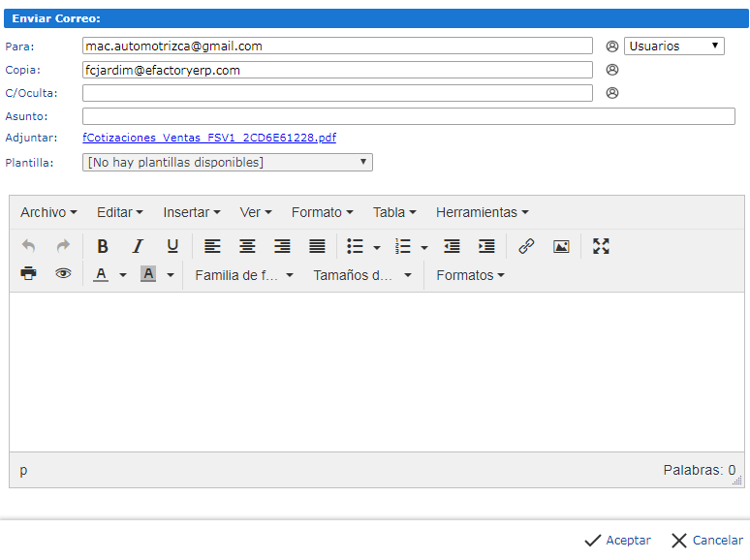
Task: Open the Formatos dropdown
Action: [x=470, y=275]
